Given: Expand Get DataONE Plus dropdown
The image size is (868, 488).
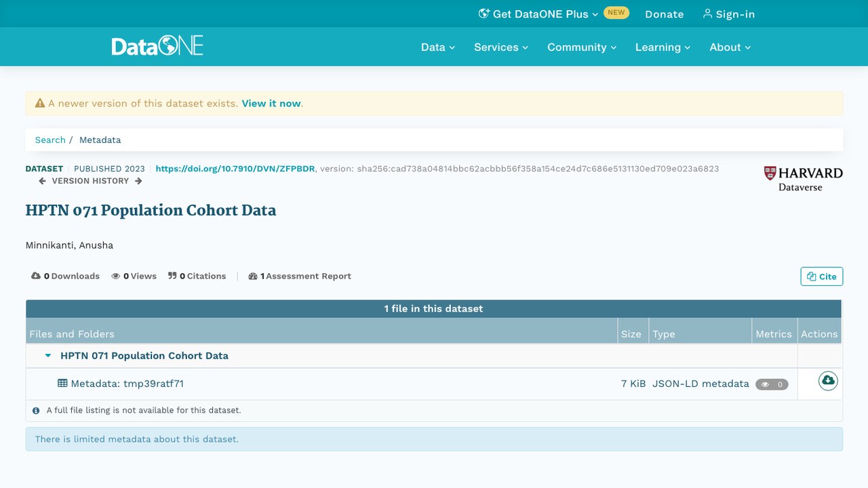Looking at the screenshot, I should pyautogui.click(x=538, y=14).
